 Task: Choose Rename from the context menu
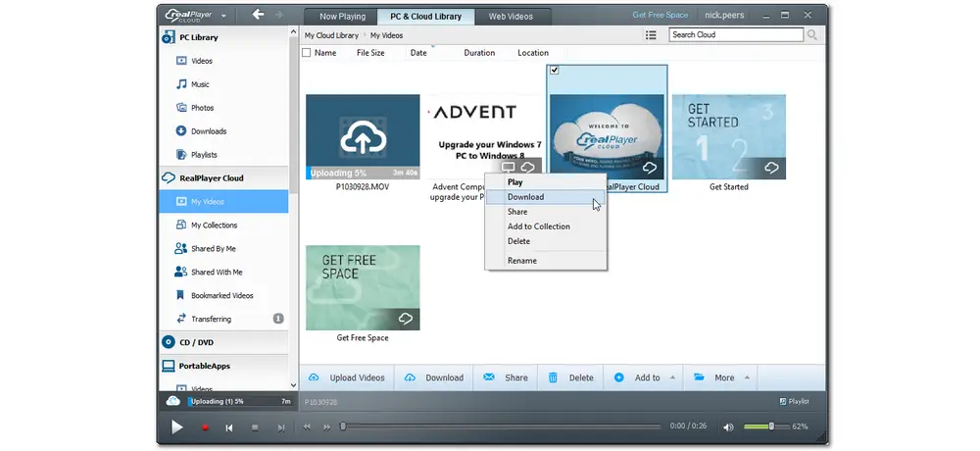[x=545, y=261]
